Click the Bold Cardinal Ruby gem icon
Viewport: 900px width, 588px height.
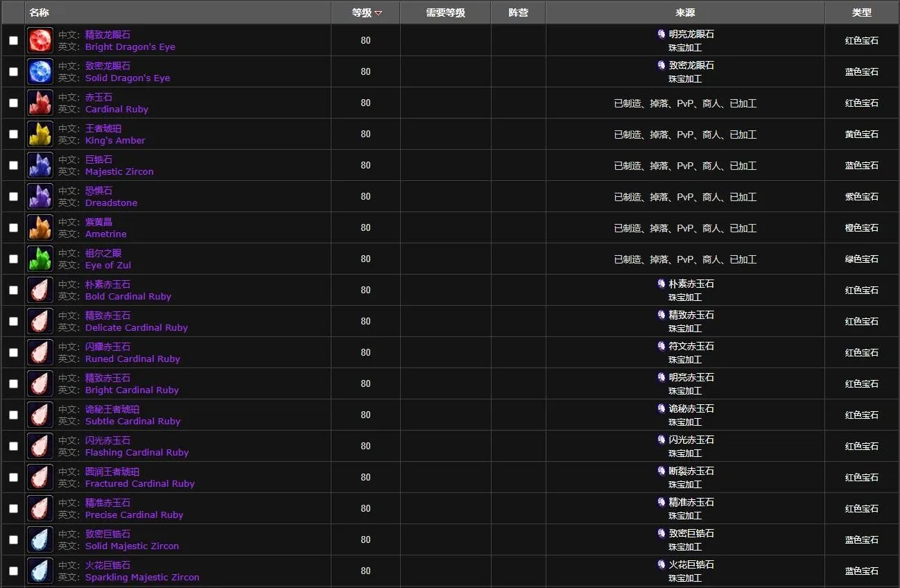pos(40,290)
